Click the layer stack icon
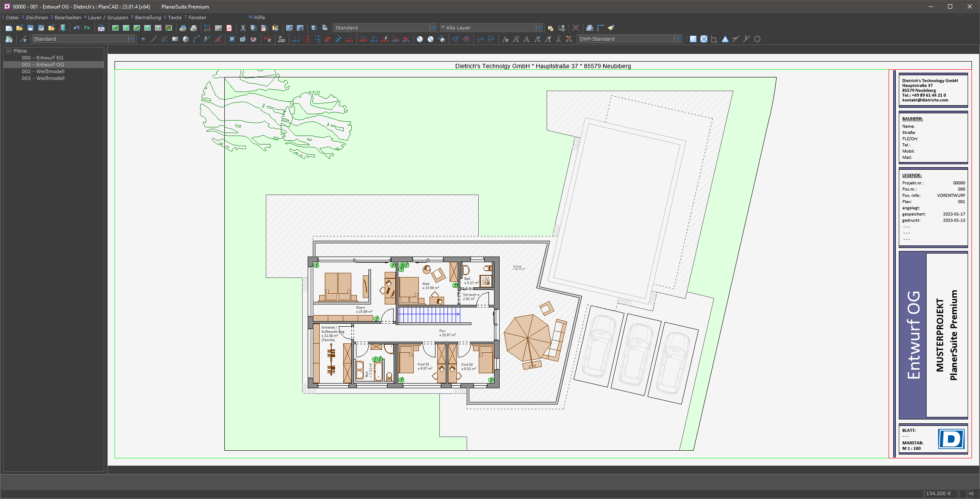The width and height of the screenshot is (980, 499). click(x=314, y=28)
